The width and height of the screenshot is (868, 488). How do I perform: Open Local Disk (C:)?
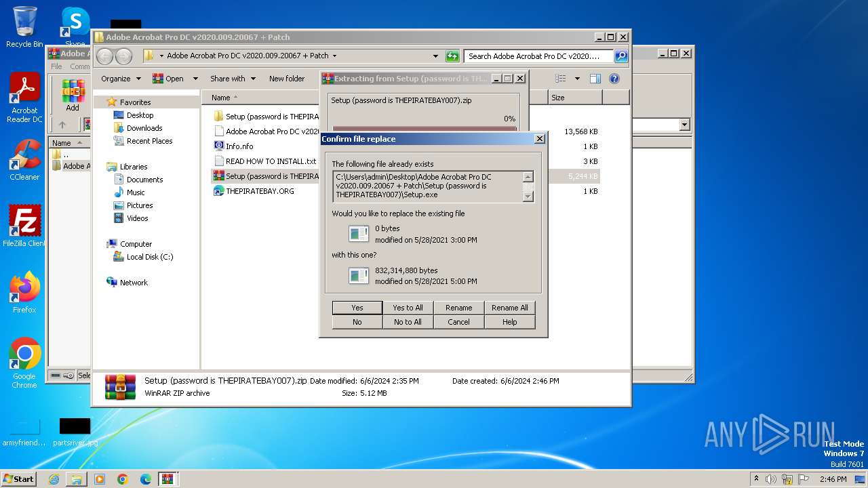click(x=149, y=257)
